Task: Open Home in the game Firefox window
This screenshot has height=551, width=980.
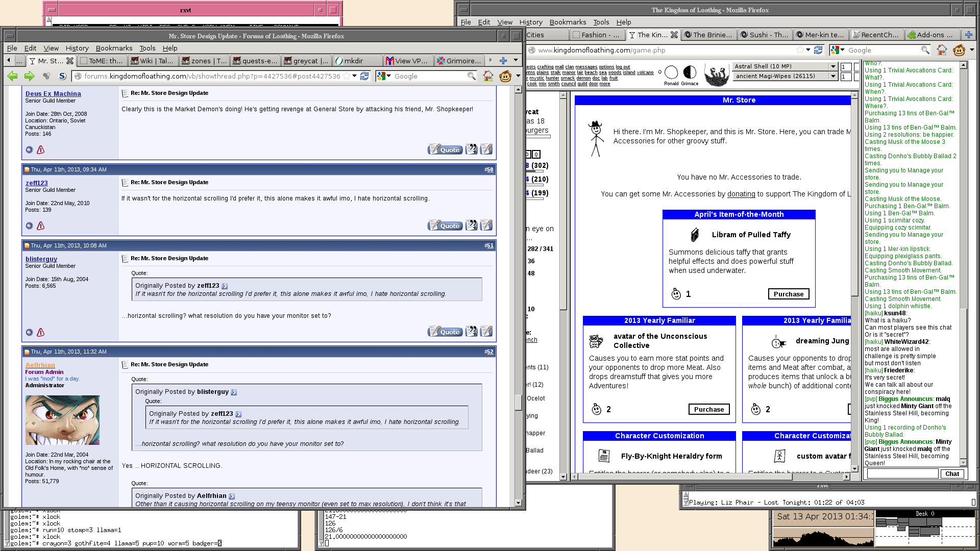Action: click(942, 50)
